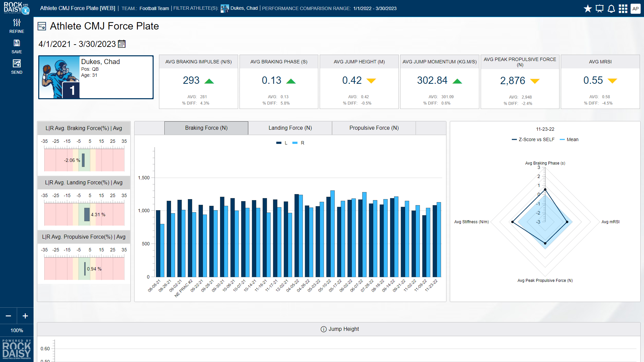Click the Braking Force percent gauge bar
This screenshot has height=362, width=644.
(83, 160)
